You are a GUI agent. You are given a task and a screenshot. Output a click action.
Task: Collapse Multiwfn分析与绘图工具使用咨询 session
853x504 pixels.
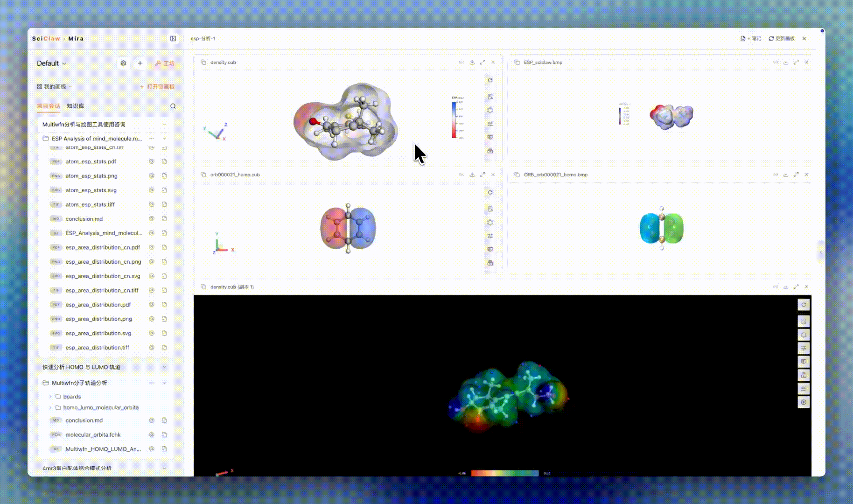tap(164, 125)
